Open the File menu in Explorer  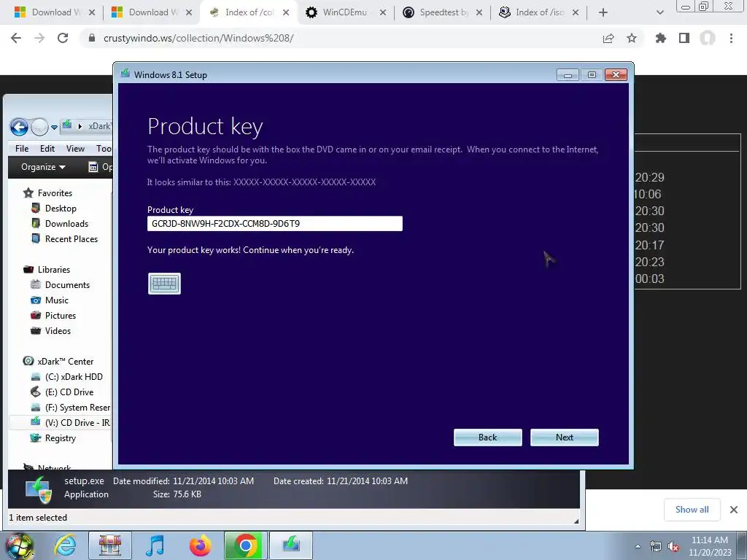point(22,149)
